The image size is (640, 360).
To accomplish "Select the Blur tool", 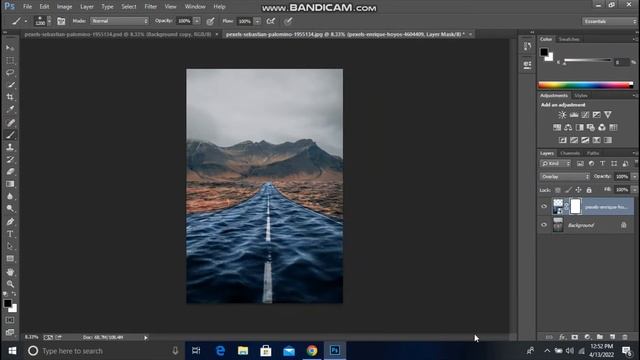I will [10, 196].
